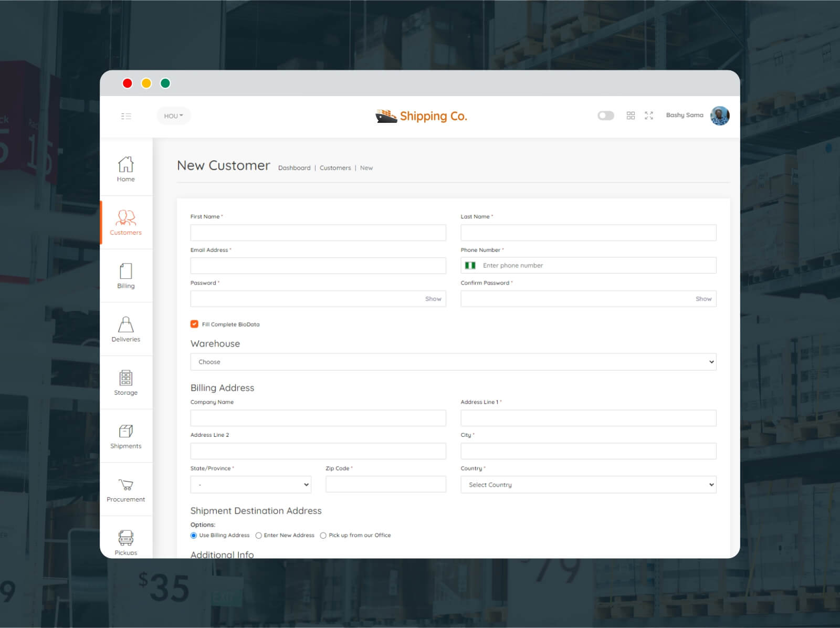Viewport: 840px width, 628px height.
Task: Select Use Billing Address option
Action: [x=194, y=536]
